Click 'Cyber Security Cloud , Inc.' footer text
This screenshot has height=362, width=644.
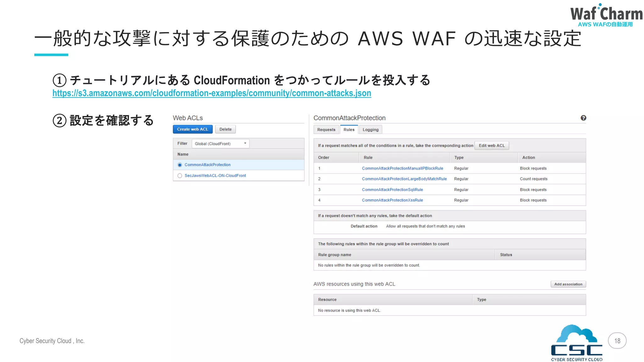coord(52,341)
